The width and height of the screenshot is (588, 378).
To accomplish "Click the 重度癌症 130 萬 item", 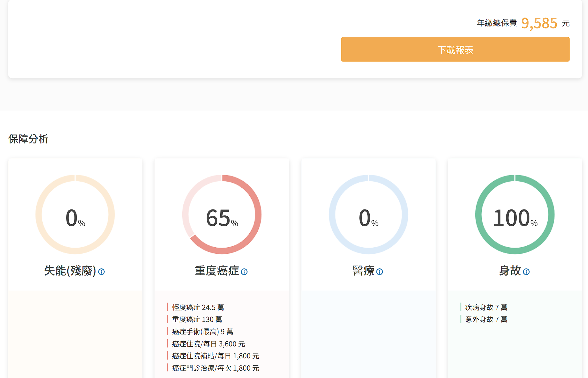I will coord(197,319).
